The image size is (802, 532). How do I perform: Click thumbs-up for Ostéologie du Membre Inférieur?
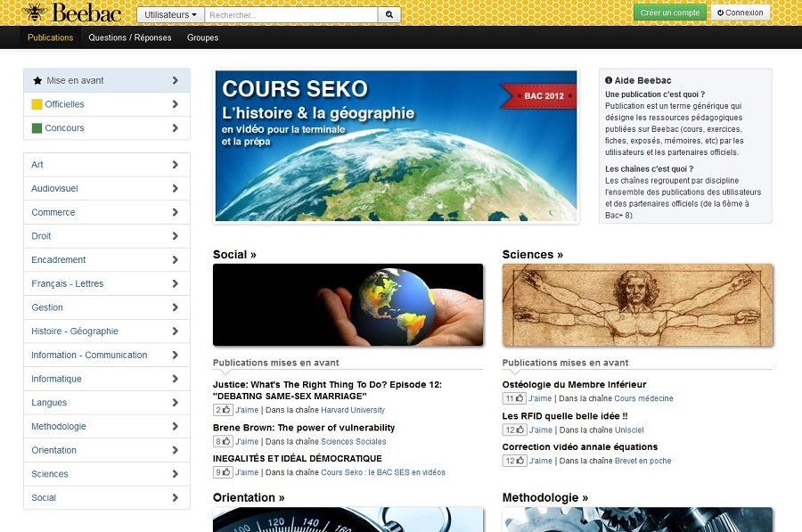coord(514,398)
